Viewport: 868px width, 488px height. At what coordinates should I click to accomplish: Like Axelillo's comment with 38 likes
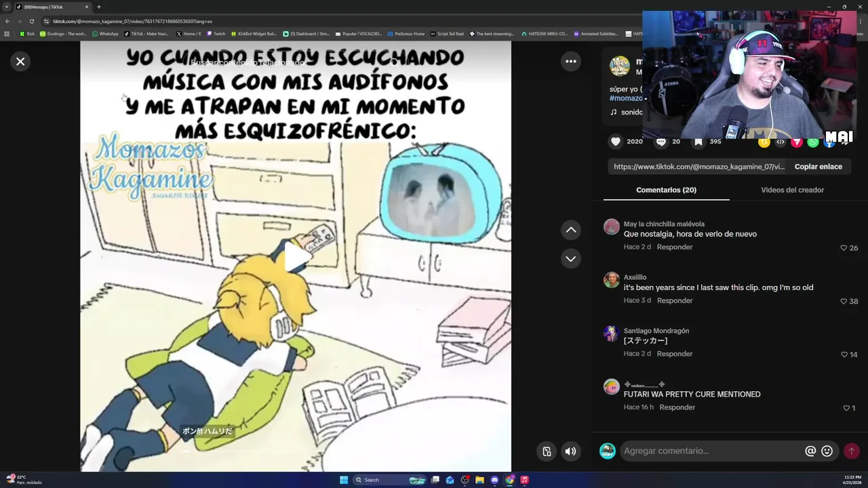844,302
